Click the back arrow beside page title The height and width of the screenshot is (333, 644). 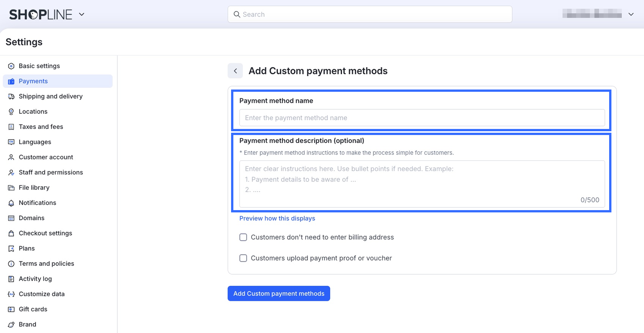pyautogui.click(x=235, y=71)
